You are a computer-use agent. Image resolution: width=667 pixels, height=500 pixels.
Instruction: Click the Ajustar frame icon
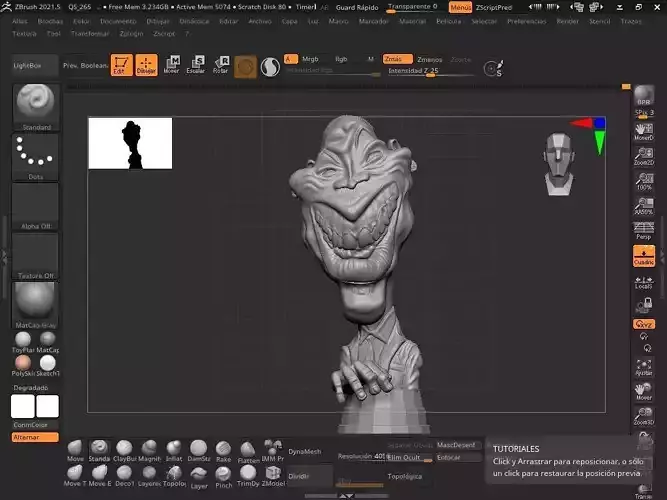click(644, 368)
